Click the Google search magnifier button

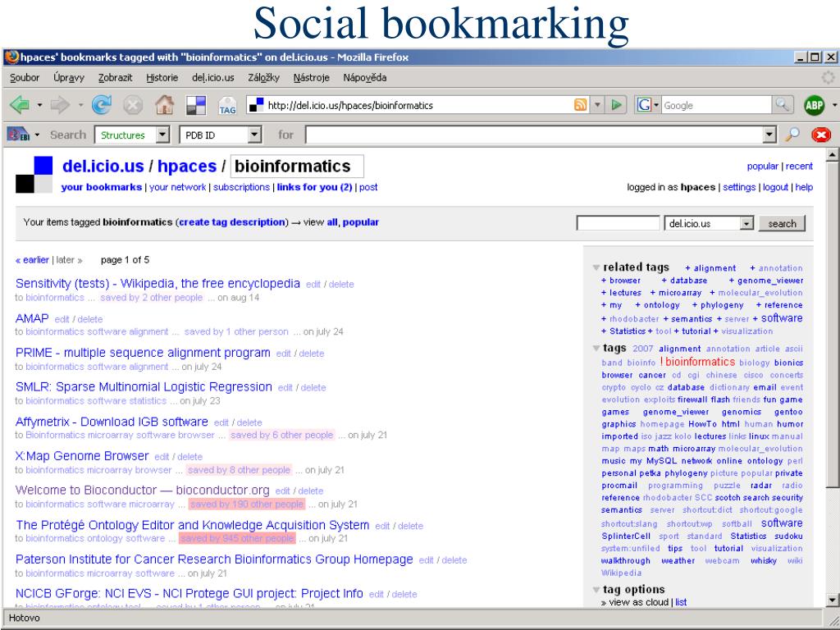point(782,105)
